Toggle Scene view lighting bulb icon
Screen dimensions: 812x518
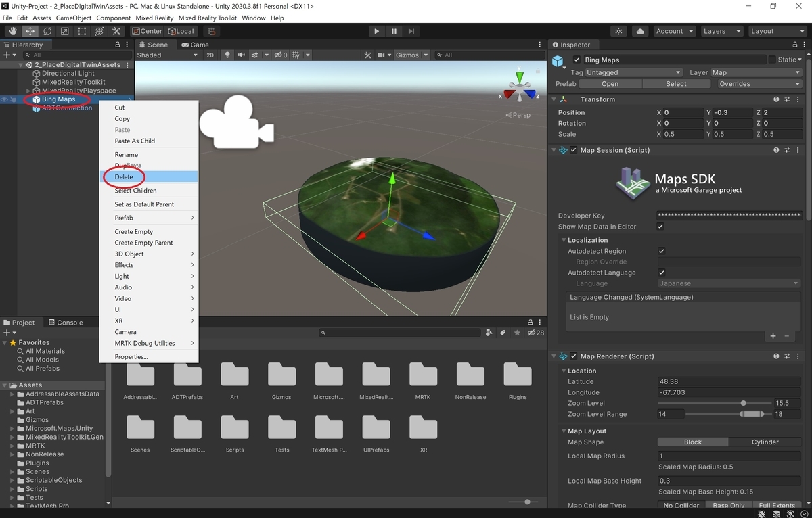point(227,55)
